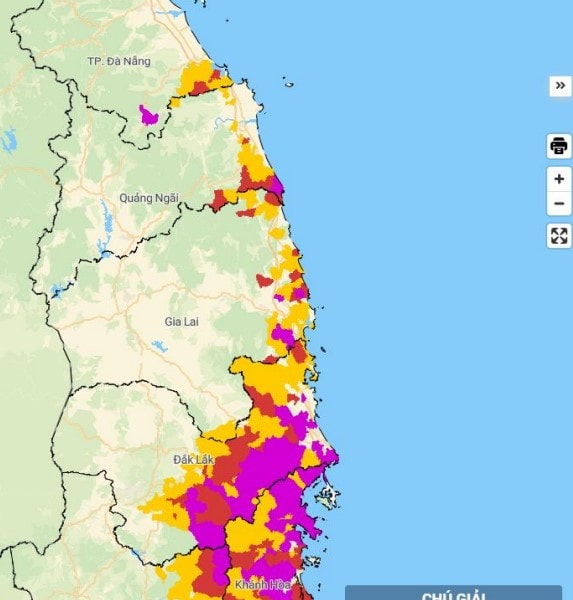This screenshot has width=573, height=600.
Task: Zoom out with the minus button
Action: [x=559, y=203]
